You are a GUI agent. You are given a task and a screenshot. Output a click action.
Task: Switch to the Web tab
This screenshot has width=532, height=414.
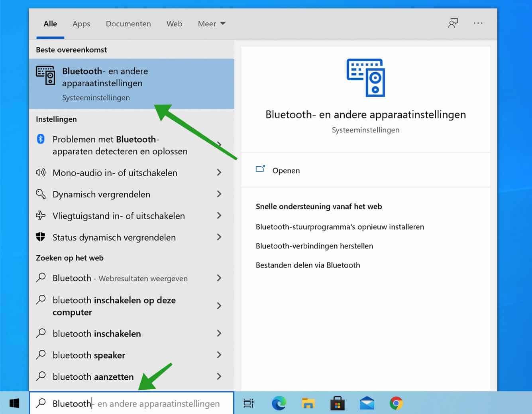click(174, 24)
